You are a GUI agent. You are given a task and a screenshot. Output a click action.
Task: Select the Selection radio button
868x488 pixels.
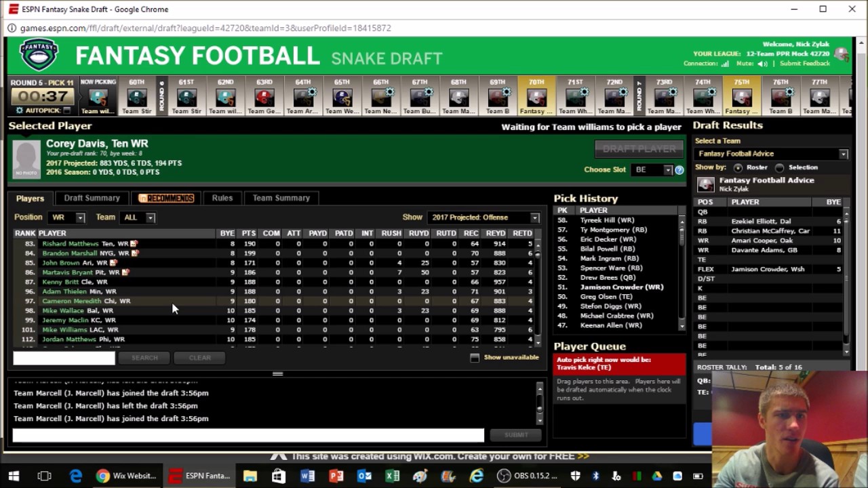click(779, 167)
